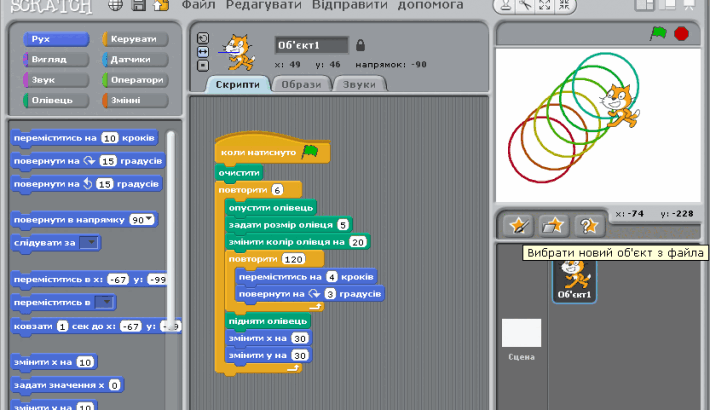Click the cat sprite on the stage
The width and height of the screenshot is (710, 410).
619,106
